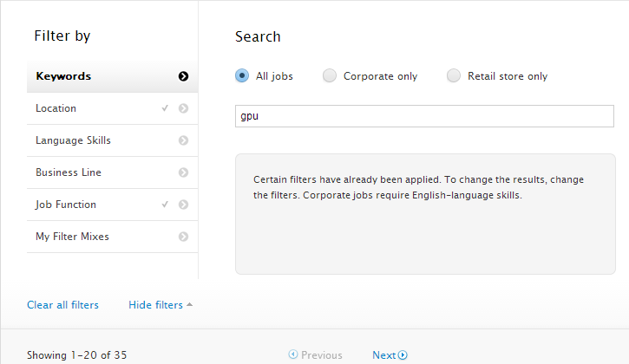Click the Keywords arrow icon
The width and height of the screenshot is (629, 364).
tap(183, 76)
